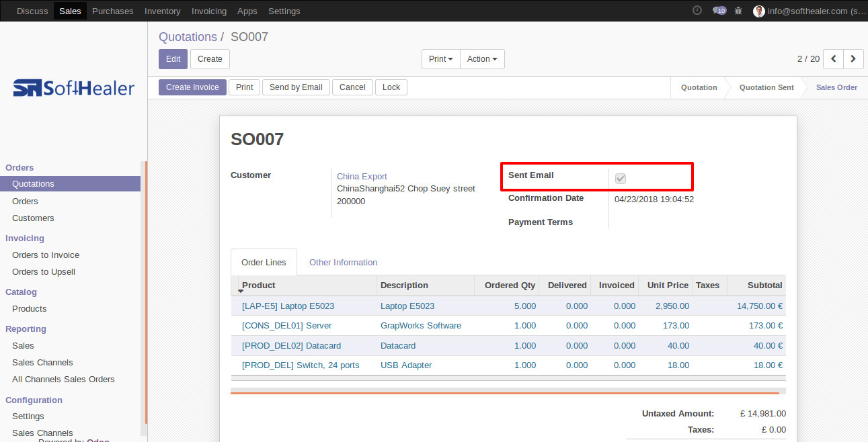Screen dimensions: 868x442
Task: Click the Cancel button
Action: pos(352,87)
